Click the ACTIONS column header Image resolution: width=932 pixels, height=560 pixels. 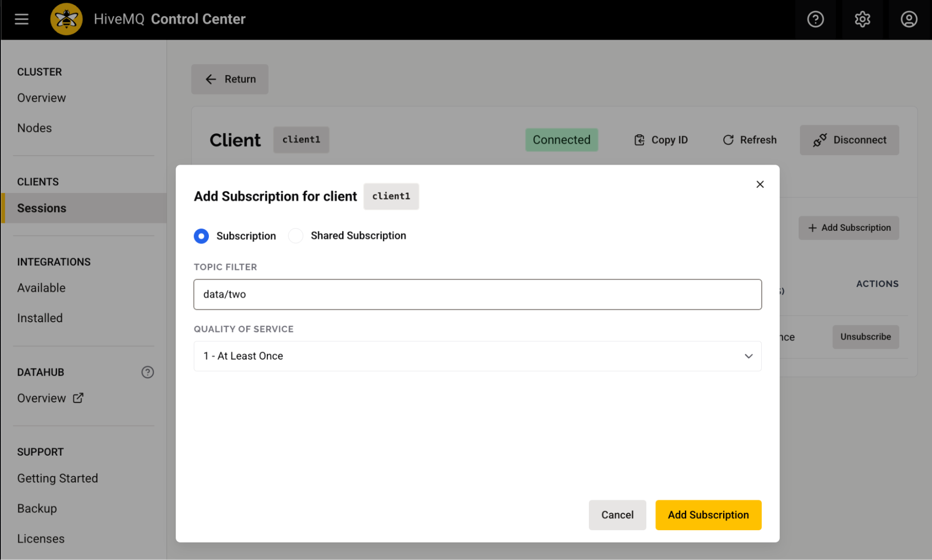(877, 283)
